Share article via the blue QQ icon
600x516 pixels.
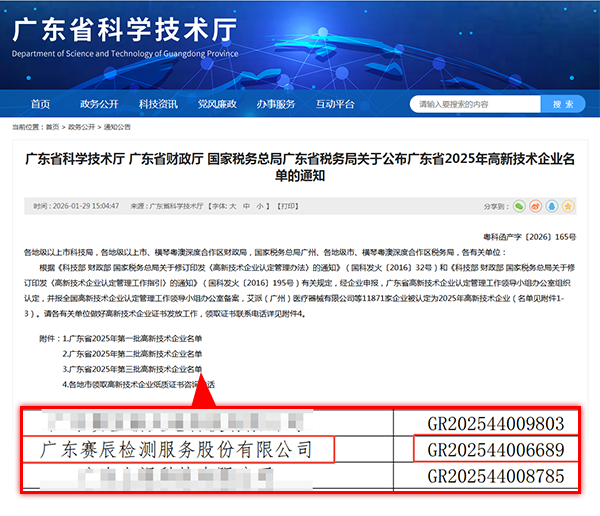(x=550, y=206)
